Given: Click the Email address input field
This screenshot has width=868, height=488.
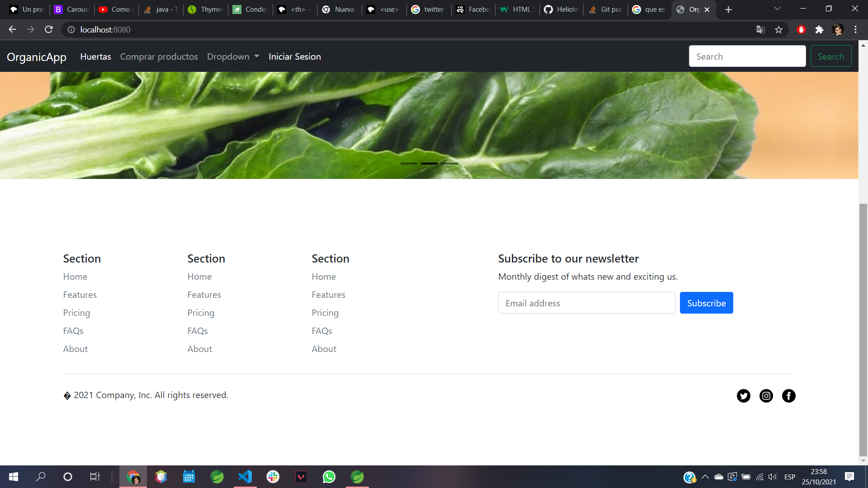Looking at the screenshot, I should pyautogui.click(x=586, y=303).
